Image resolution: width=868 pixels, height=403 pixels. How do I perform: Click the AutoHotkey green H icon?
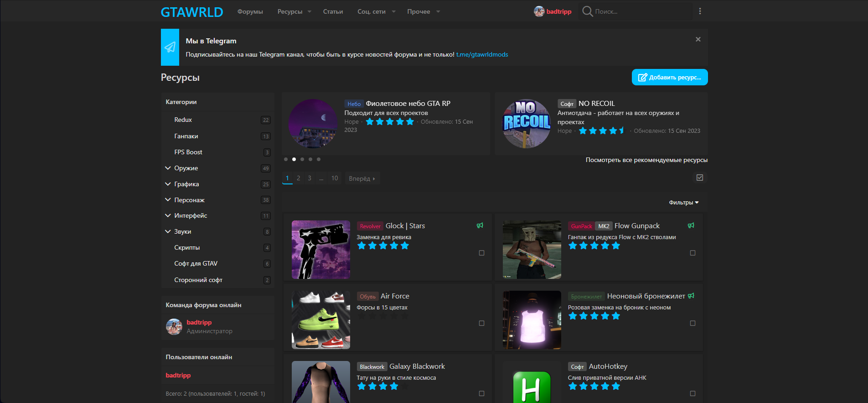coord(532,387)
